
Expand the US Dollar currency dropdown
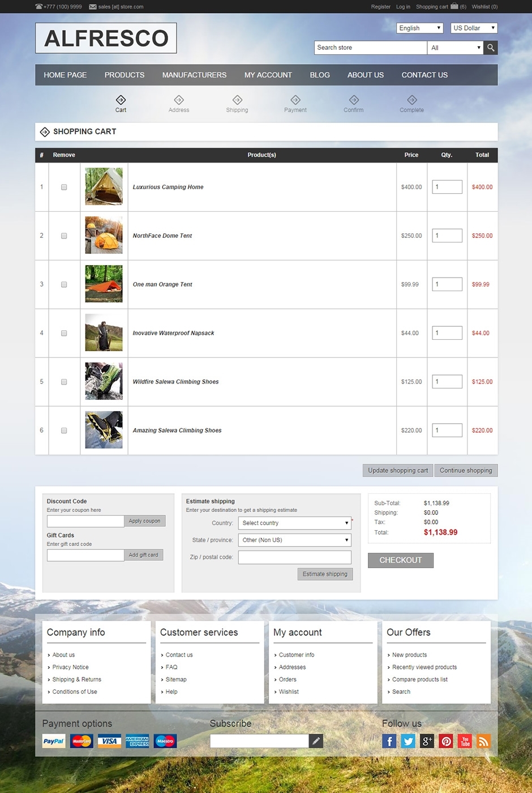(474, 28)
